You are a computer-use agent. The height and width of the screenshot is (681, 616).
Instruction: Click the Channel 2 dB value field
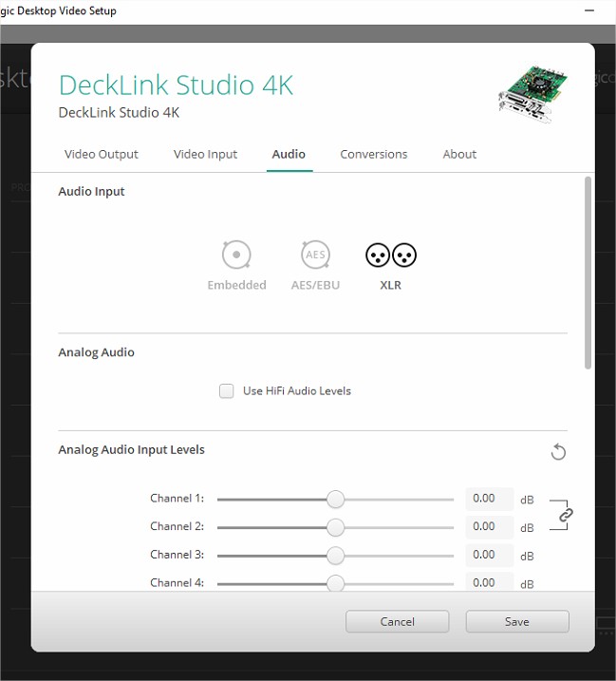point(490,527)
